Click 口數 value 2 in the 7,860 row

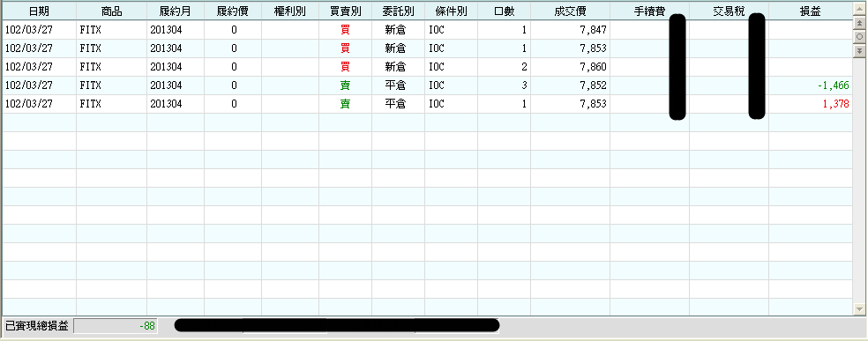(x=524, y=67)
